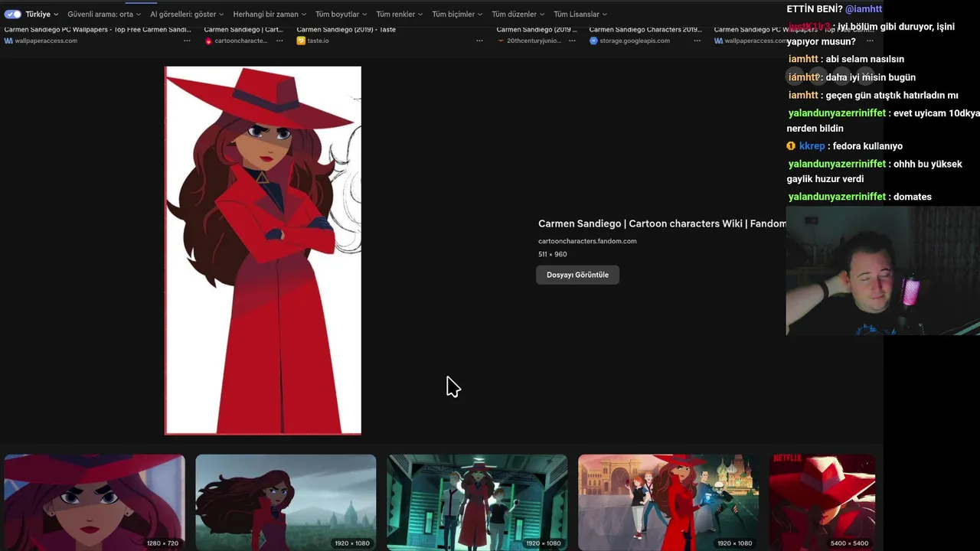Open more options for 20thcenturyjunior result
Screen dimensions: 980x551
pyautogui.click(x=572, y=41)
